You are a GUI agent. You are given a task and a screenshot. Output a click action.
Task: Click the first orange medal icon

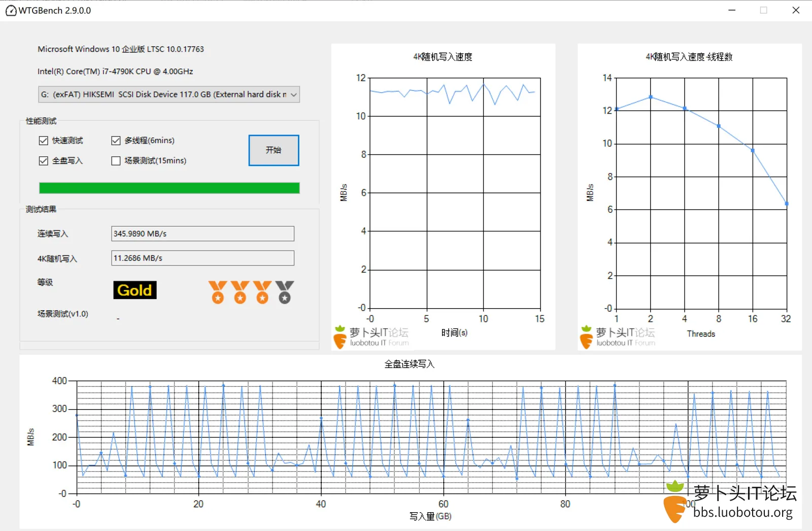[x=218, y=292]
